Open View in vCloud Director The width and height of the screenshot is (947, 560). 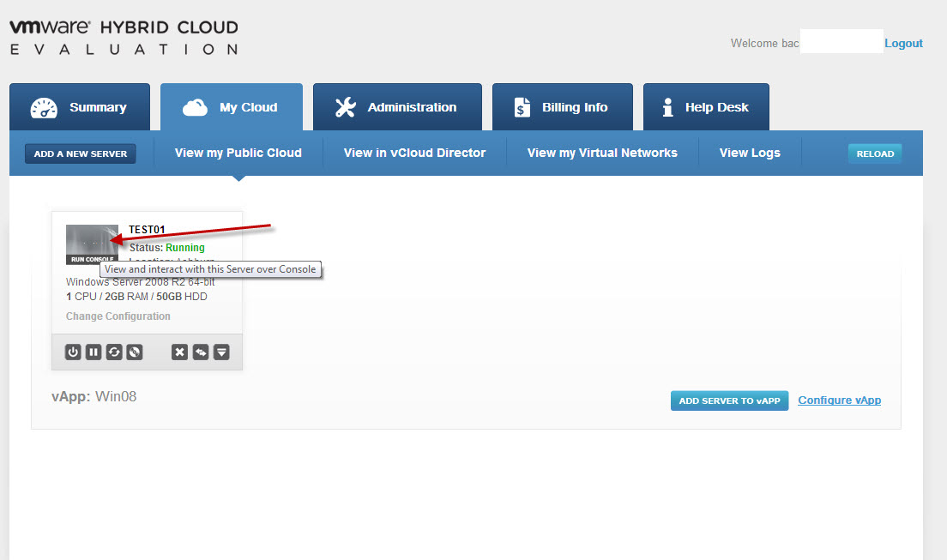pyautogui.click(x=415, y=153)
